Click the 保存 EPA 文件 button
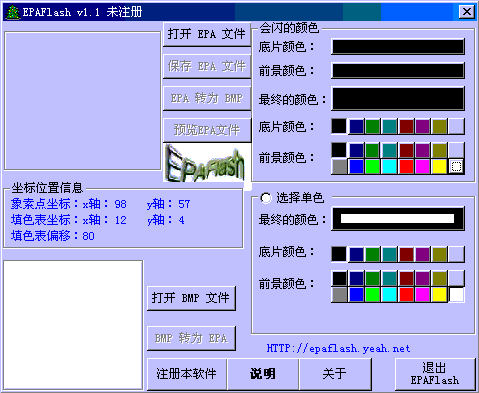The image size is (479, 393). [207, 66]
